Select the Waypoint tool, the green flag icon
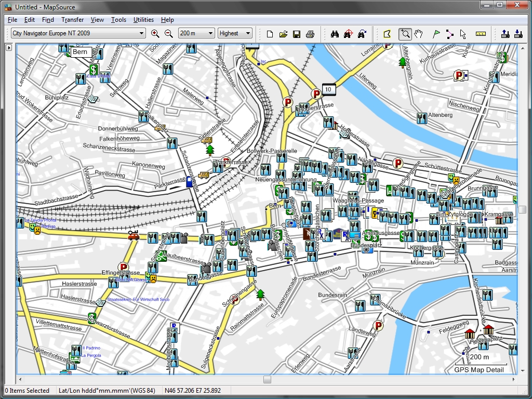532x399 pixels. point(436,34)
